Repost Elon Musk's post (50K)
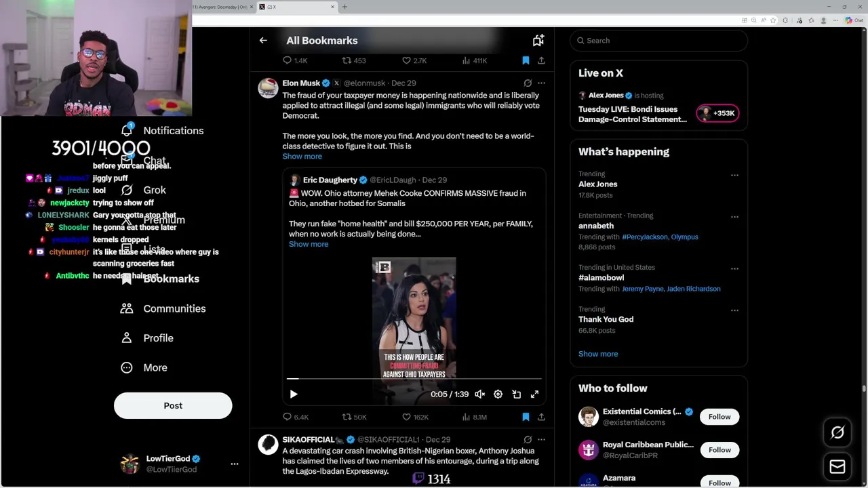868x488 pixels. click(x=354, y=417)
